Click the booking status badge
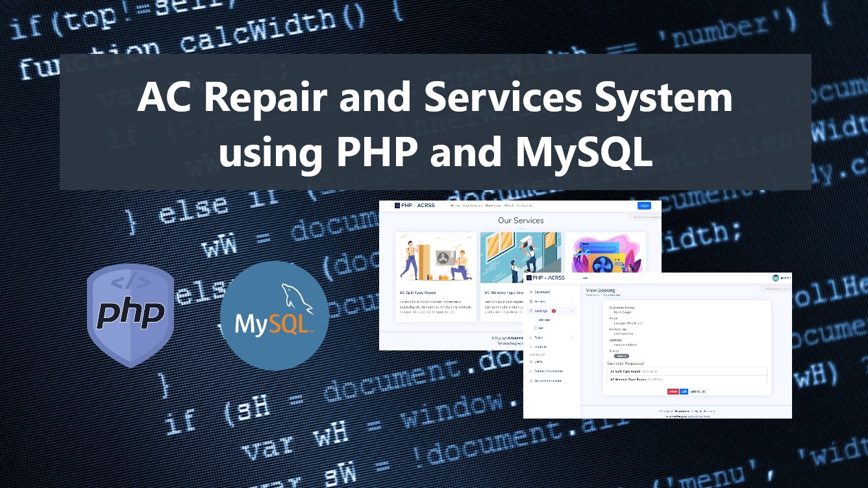Viewport: 868px width, 488px height. [621, 356]
